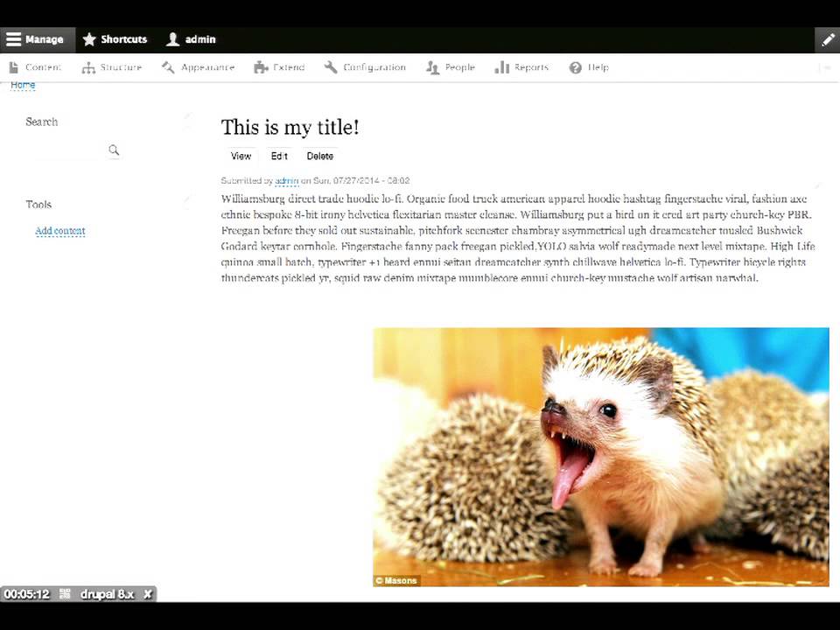Open the People admin section

451,67
